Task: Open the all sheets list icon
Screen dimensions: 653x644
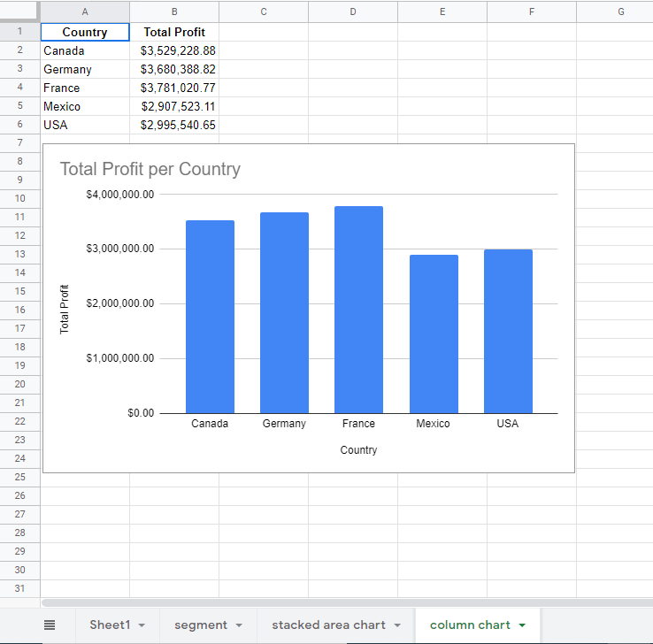Action: click(50, 625)
